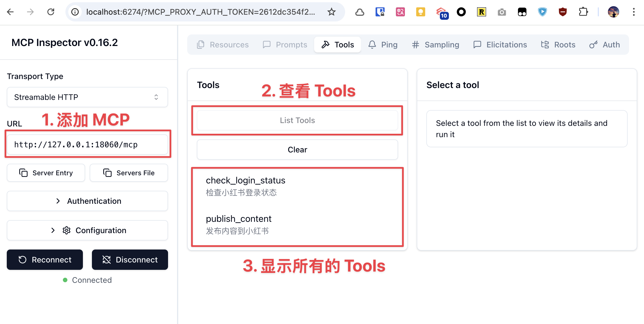Click the gear icon next to Configuration

(67, 230)
